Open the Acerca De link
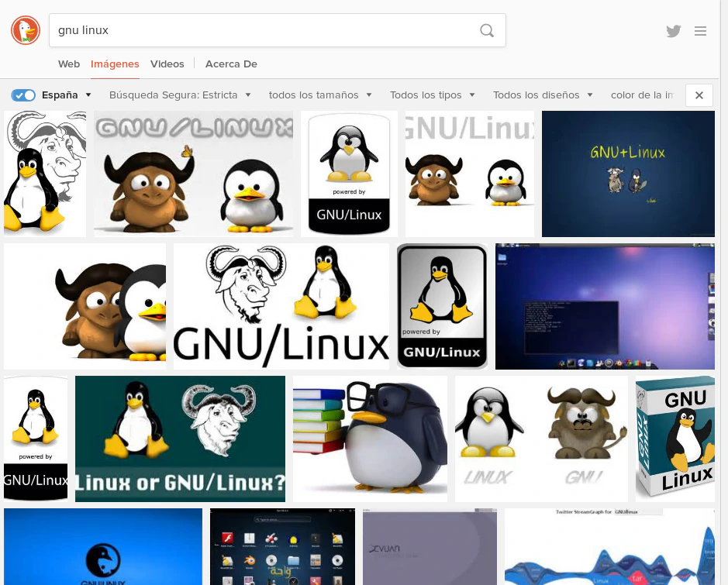 tap(231, 64)
